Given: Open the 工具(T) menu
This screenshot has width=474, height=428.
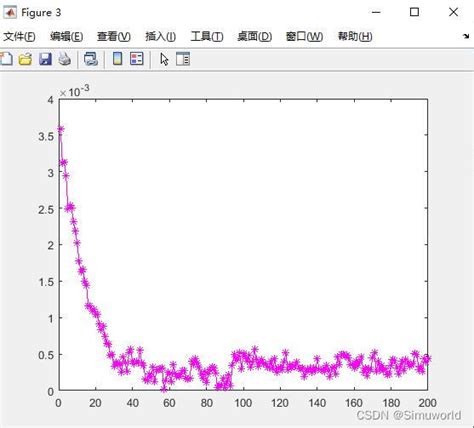Looking at the screenshot, I should (207, 36).
